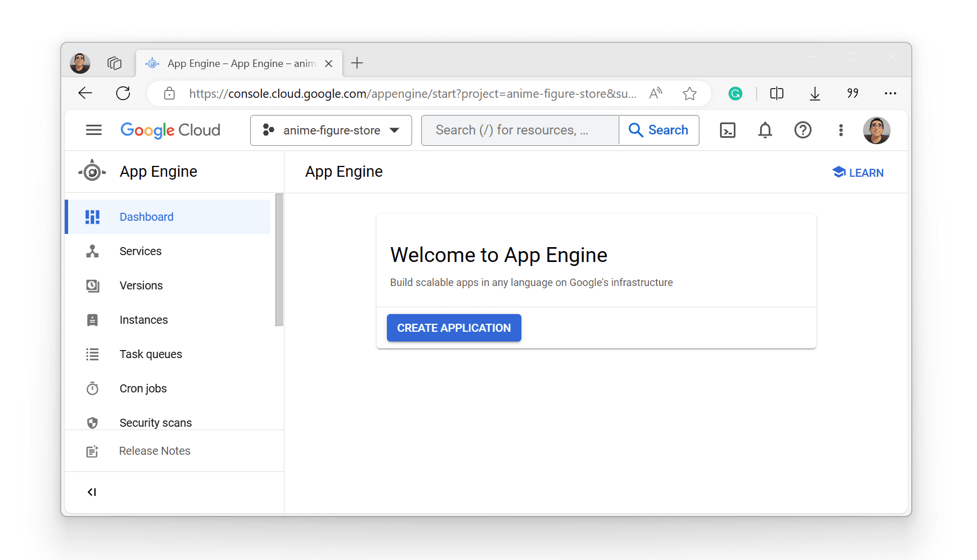Click the Instances icon

point(92,320)
